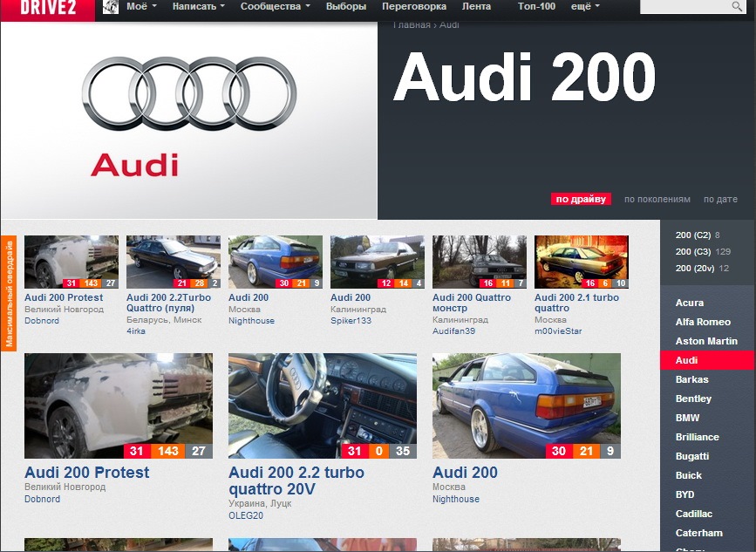756x552 pixels.
Task: Click small Audi 200 2.1 turbo quattro title
Action: pos(576,303)
